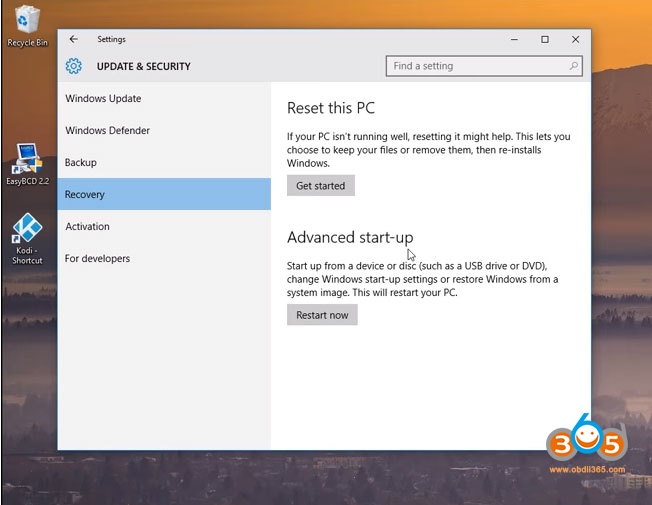Select the Recovery section

[x=164, y=194]
